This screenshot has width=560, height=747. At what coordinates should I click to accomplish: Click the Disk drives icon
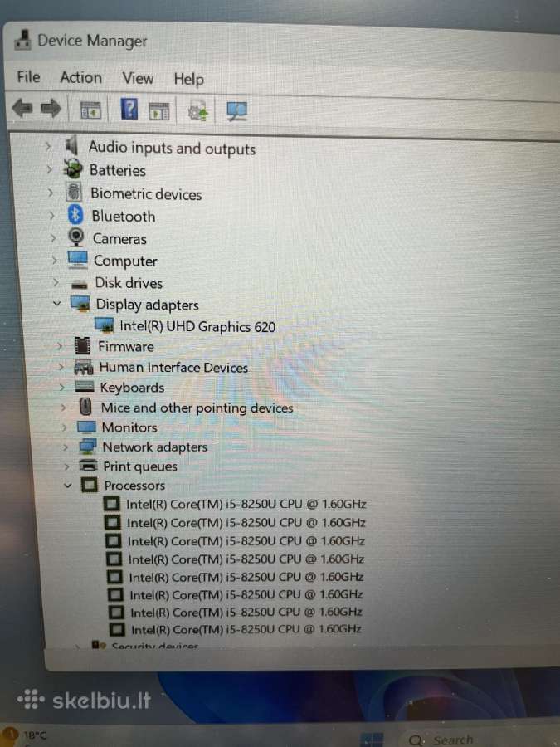tap(80, 284)
